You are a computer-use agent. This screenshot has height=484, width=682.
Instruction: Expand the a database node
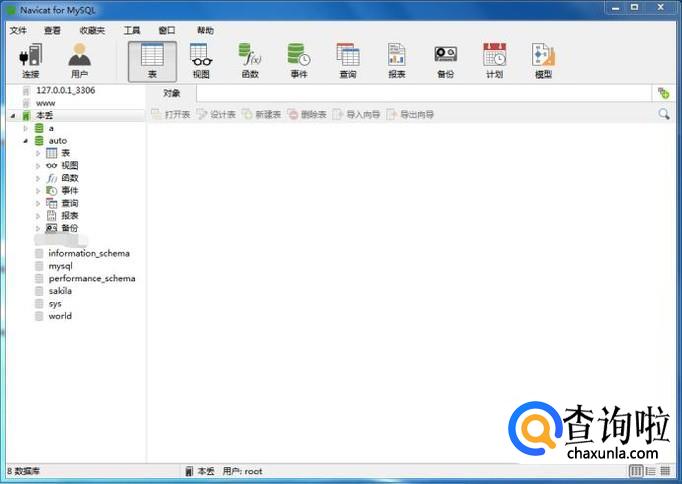tap(26, 128)
